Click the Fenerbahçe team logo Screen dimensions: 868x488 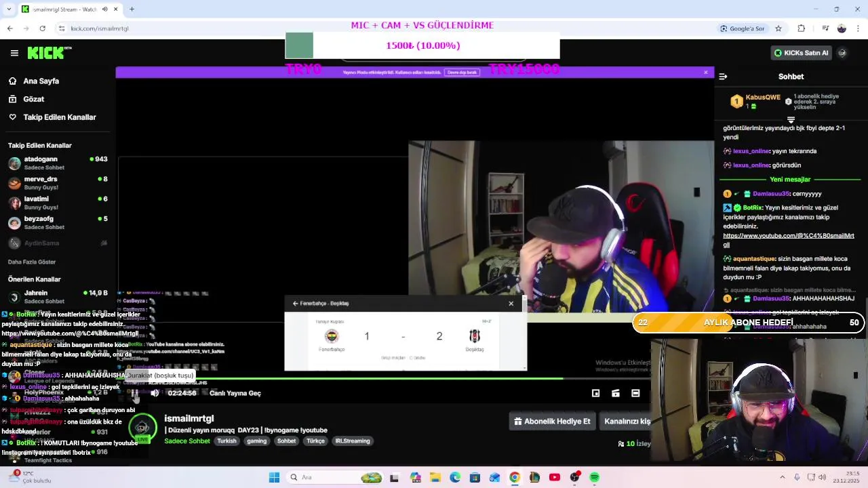pos(332,336)
